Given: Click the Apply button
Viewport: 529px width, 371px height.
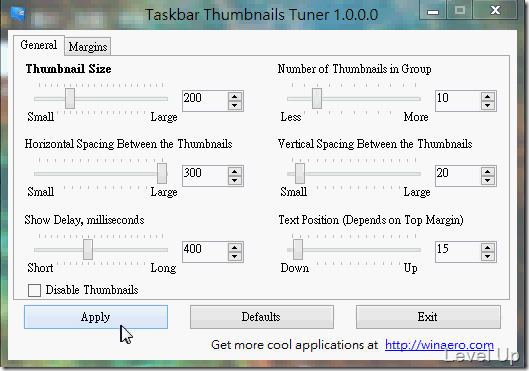Looking at the screenshot, I should click(96, 317).
